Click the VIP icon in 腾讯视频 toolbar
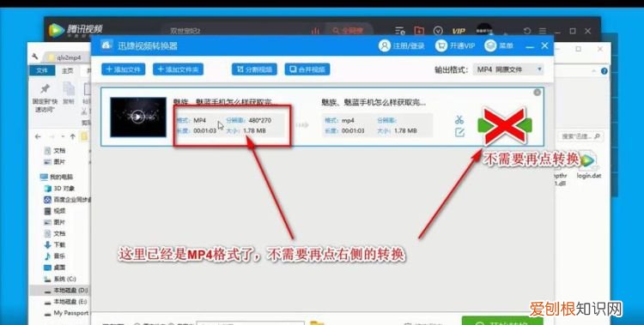Screen dimensions: 644x325 click(x=459, y=31)
